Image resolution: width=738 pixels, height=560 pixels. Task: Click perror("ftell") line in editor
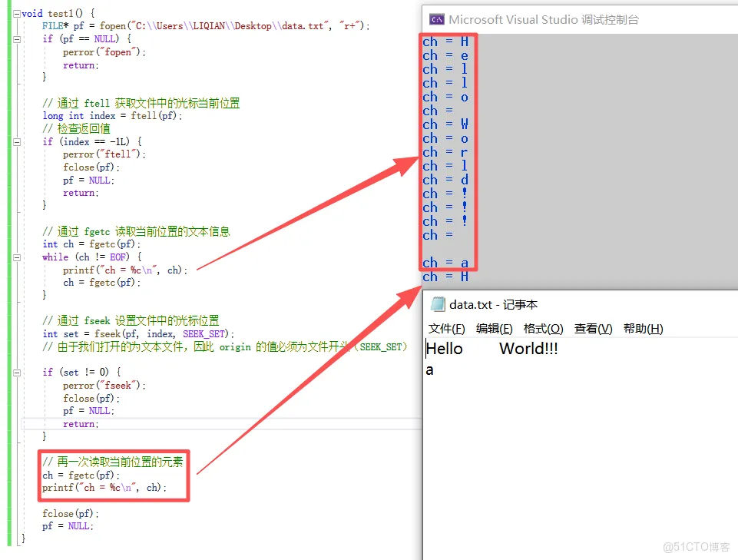104,154
